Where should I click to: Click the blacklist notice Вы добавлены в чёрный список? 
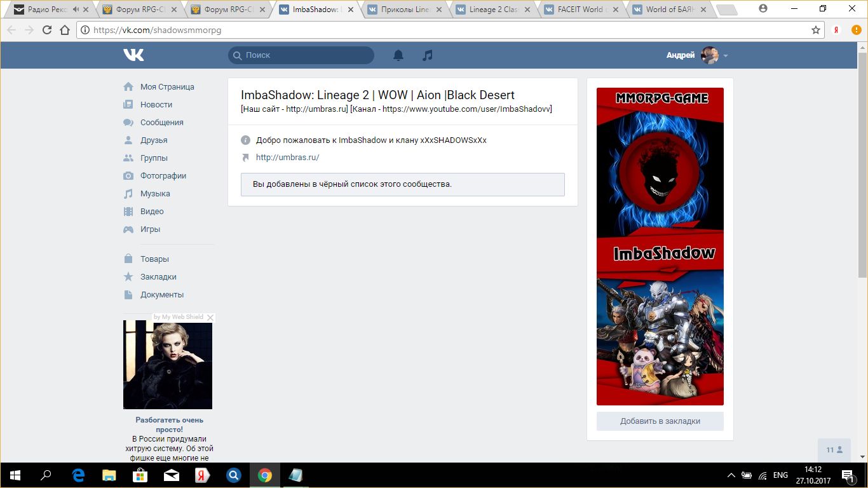point(403,184)
